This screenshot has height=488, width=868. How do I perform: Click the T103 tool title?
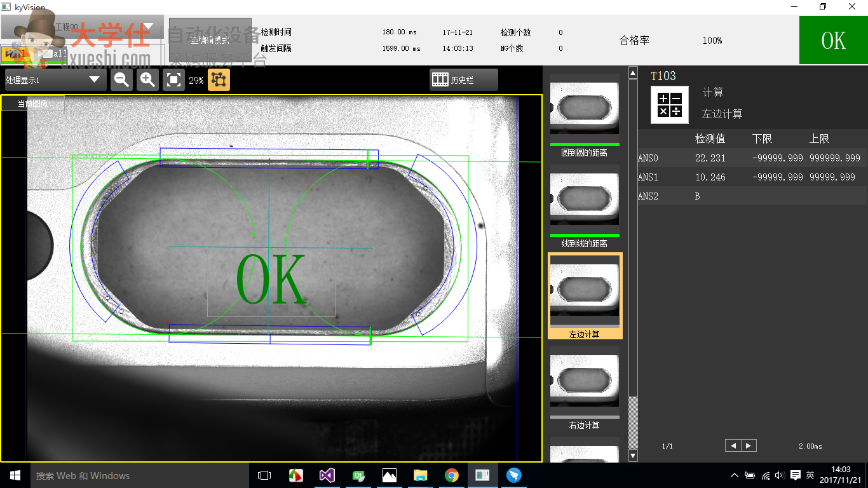[663, 76]
